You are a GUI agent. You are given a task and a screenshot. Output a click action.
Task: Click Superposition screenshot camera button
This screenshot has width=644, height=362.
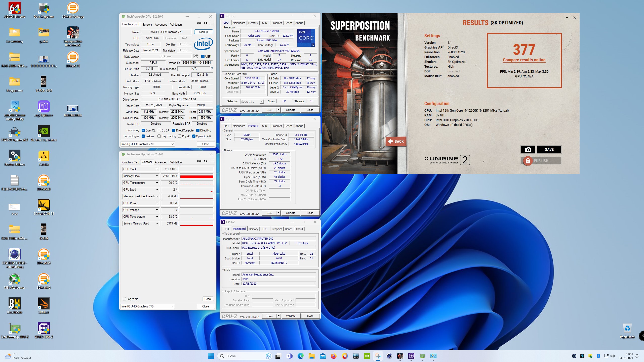tap(528, 149)
